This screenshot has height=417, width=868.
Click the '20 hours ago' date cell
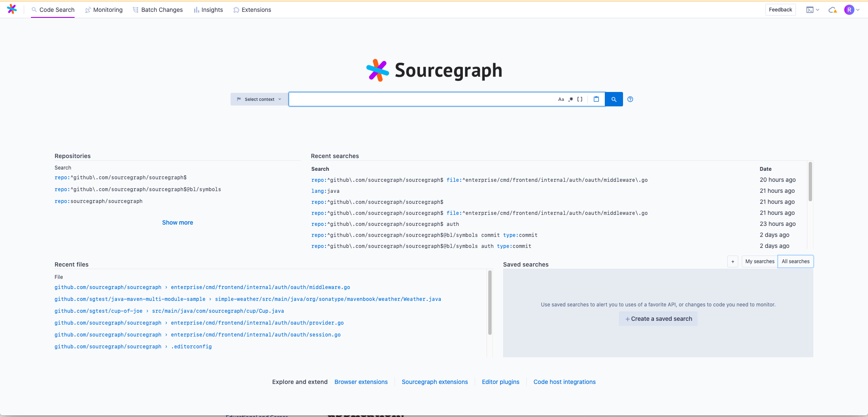(777, 180)
